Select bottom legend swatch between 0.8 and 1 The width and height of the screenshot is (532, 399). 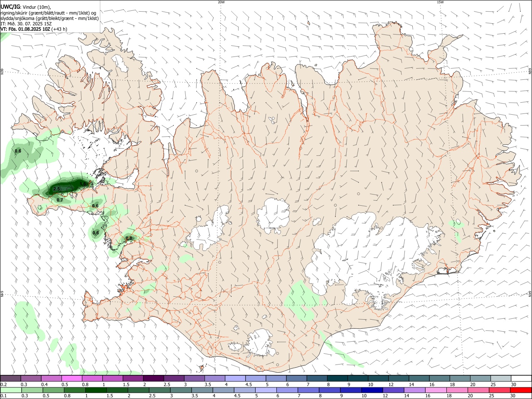75,390
